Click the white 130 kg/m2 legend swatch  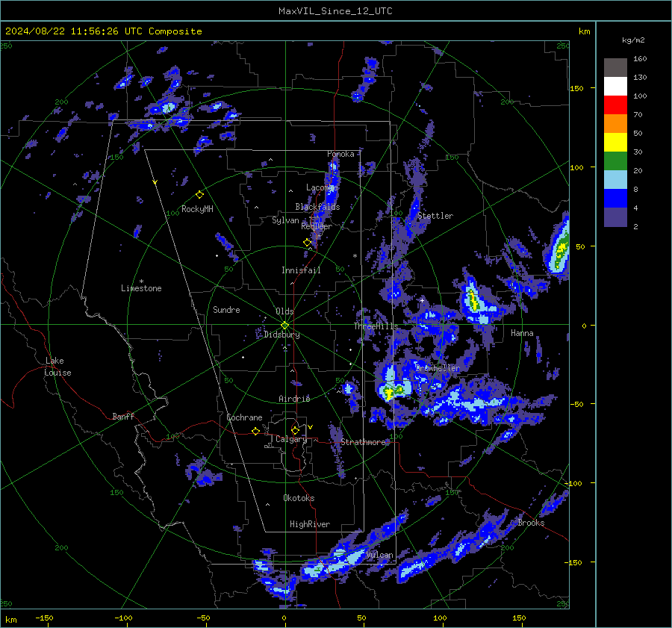click(615, 87)
